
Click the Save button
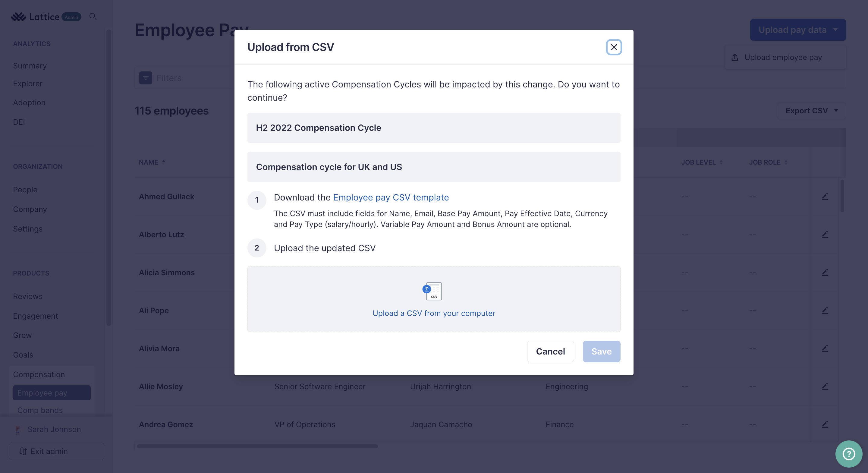[x=601, y=351]
